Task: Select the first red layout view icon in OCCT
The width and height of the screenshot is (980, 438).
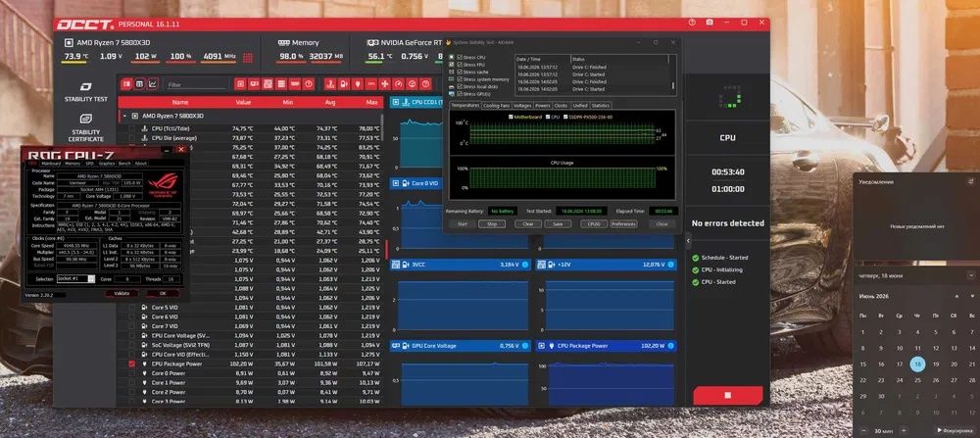Action: pos(126,83)
